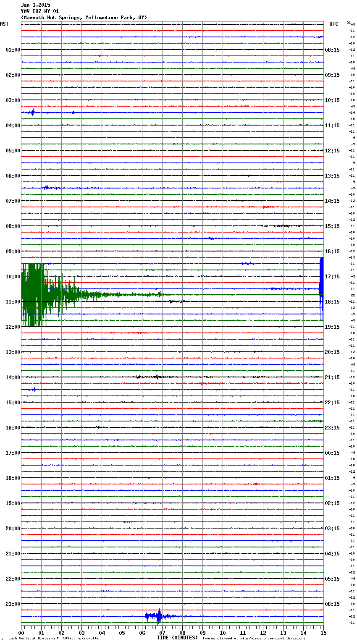Select the 22:00 MST row label

(13, 579)
